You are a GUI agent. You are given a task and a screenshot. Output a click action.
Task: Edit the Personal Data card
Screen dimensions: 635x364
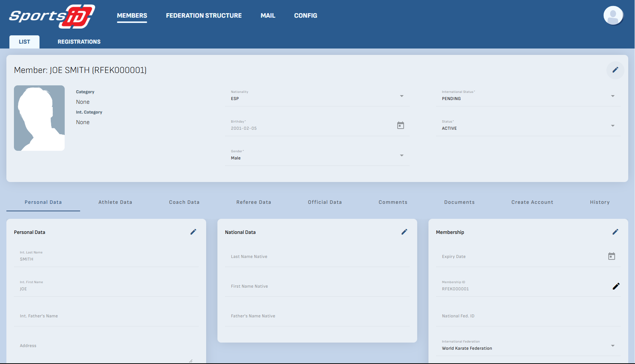point(193,232)
